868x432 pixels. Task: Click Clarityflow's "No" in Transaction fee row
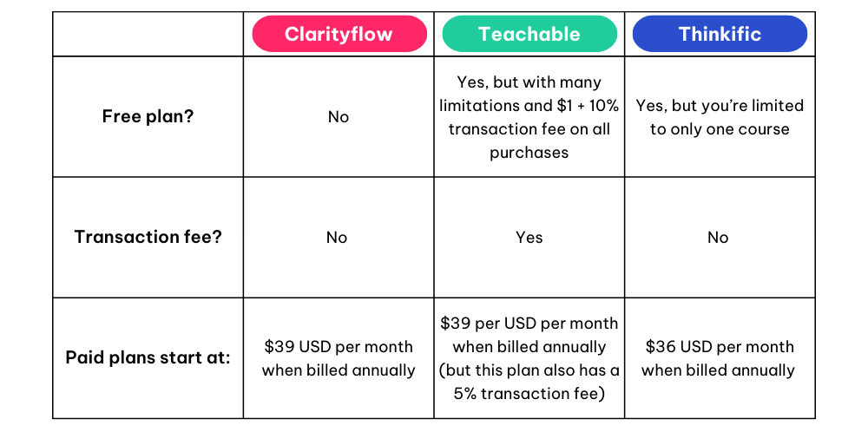click(337, 238)
